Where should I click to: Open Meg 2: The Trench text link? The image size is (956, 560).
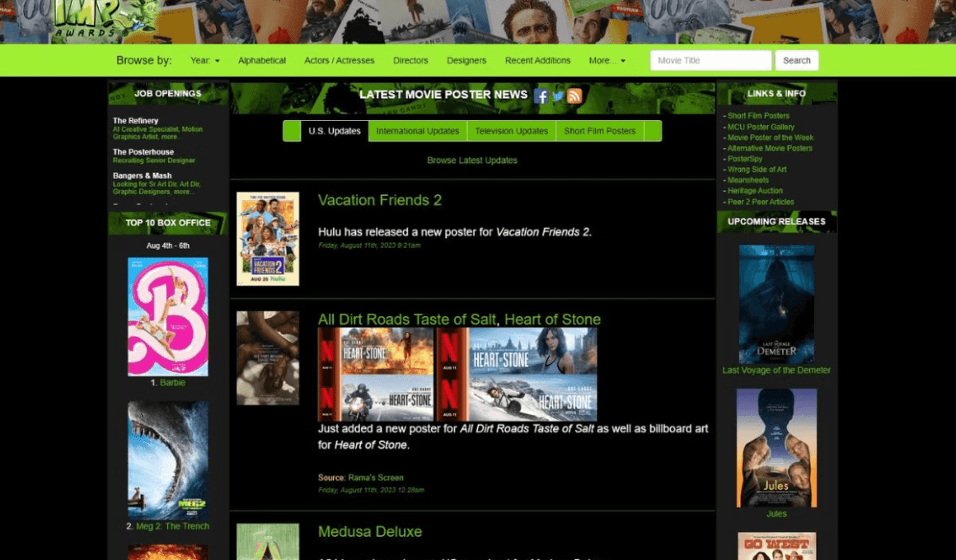pos(172,526)
